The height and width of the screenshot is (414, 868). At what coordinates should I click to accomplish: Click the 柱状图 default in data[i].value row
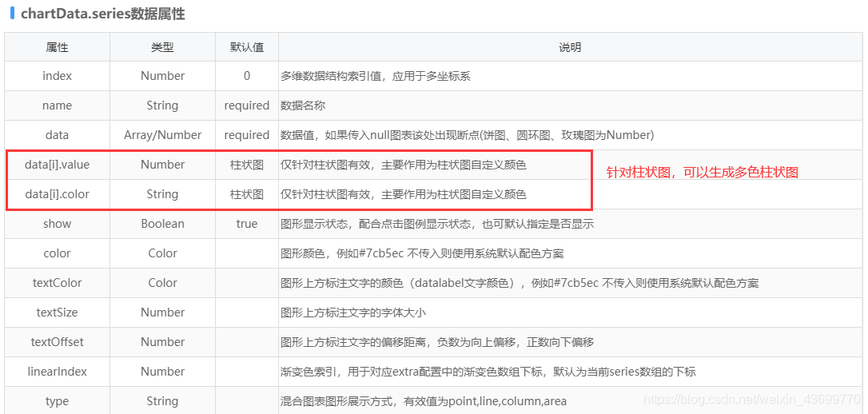pyautogui.click(x=247, y=165)
